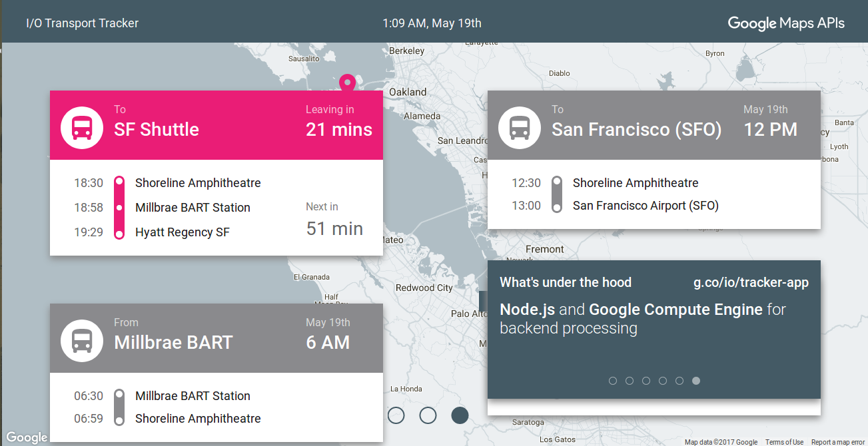
Task: Click the Millbrae BART card header
Action: [217, 338]
